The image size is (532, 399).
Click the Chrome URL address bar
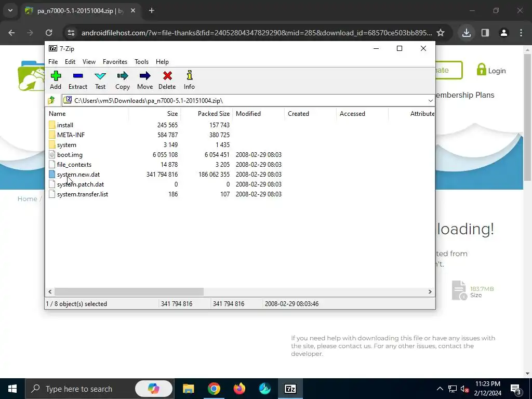[x=257, y=33]
